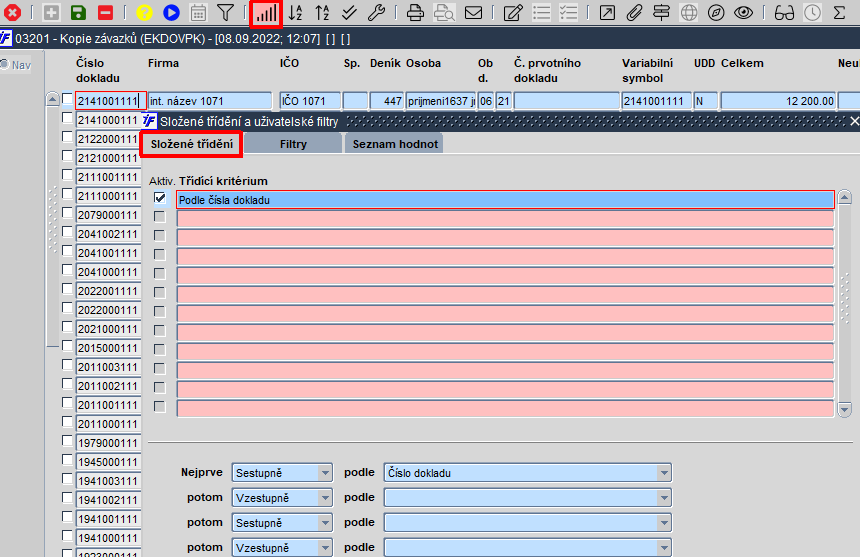Check the row checkbox for document 2079000111
Screen dimensions: 860x557
click(x=67, y=213)
